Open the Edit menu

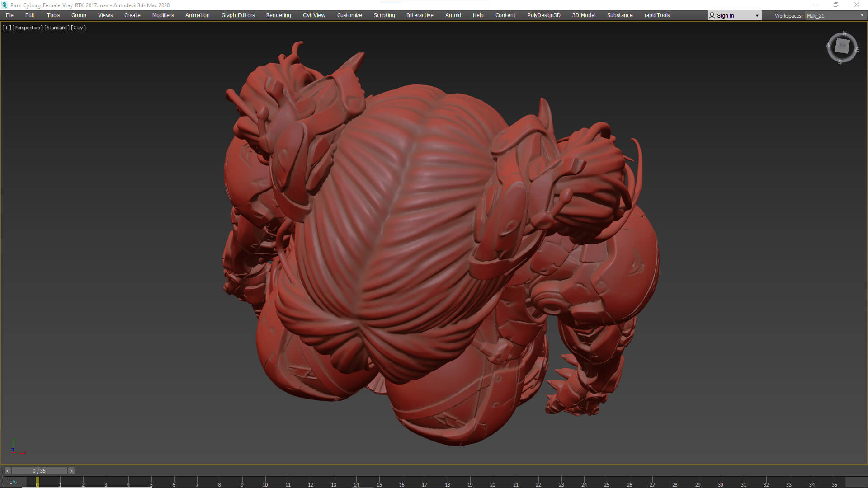(30, 15)
